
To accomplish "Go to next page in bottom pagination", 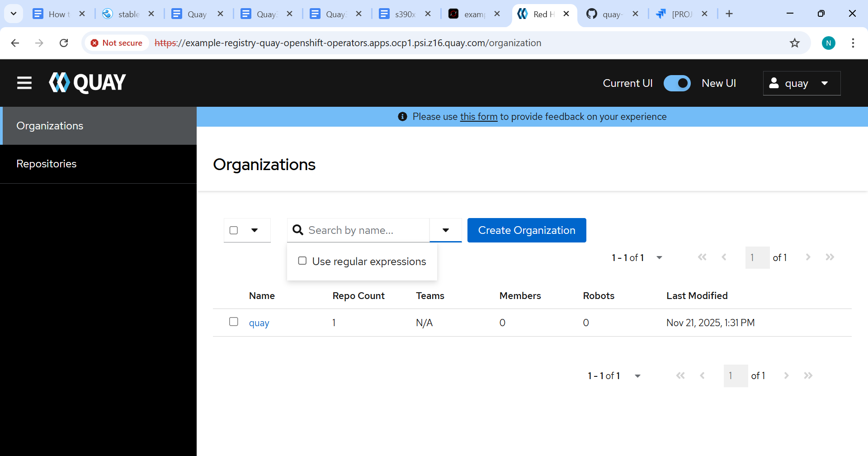I will tap(786, 375).
